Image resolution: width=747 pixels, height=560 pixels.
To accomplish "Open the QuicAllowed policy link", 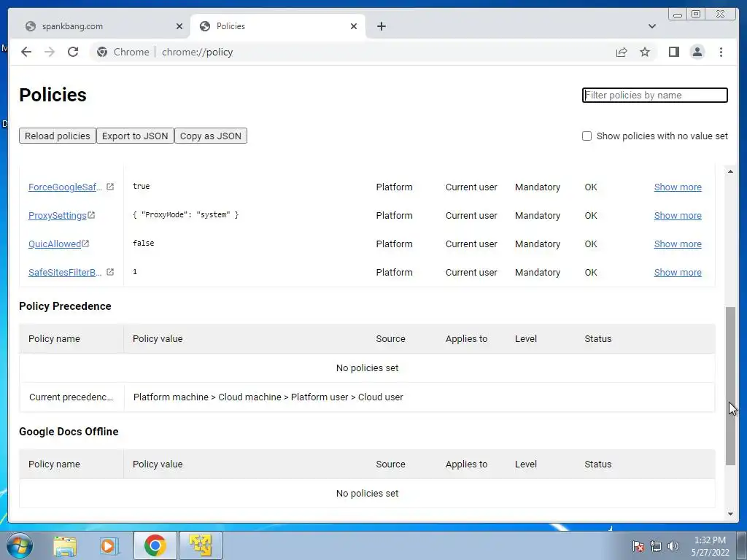I will (x=54, y=244).
